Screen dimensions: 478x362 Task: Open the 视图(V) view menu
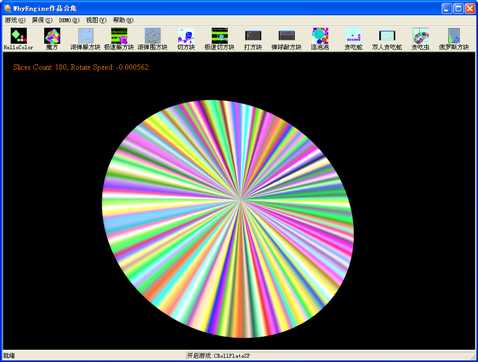click(x=96, y=20)
